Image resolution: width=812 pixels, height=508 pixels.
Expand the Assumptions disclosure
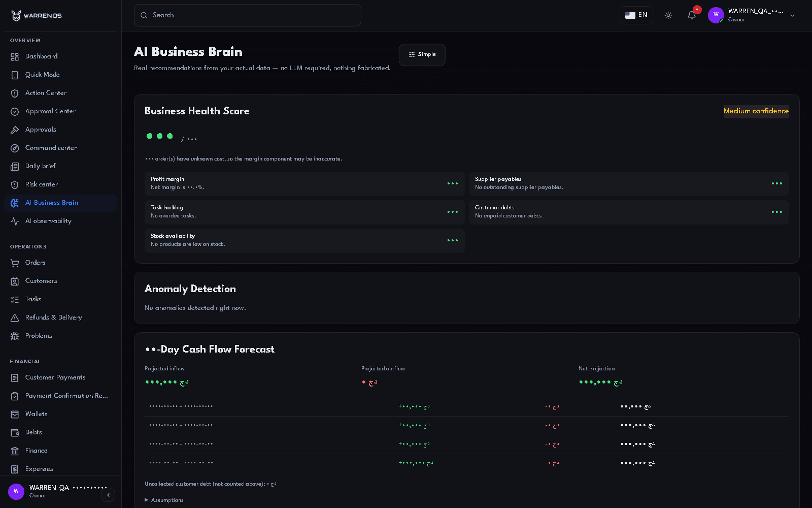pyautogui.click(x=164, y=500)
